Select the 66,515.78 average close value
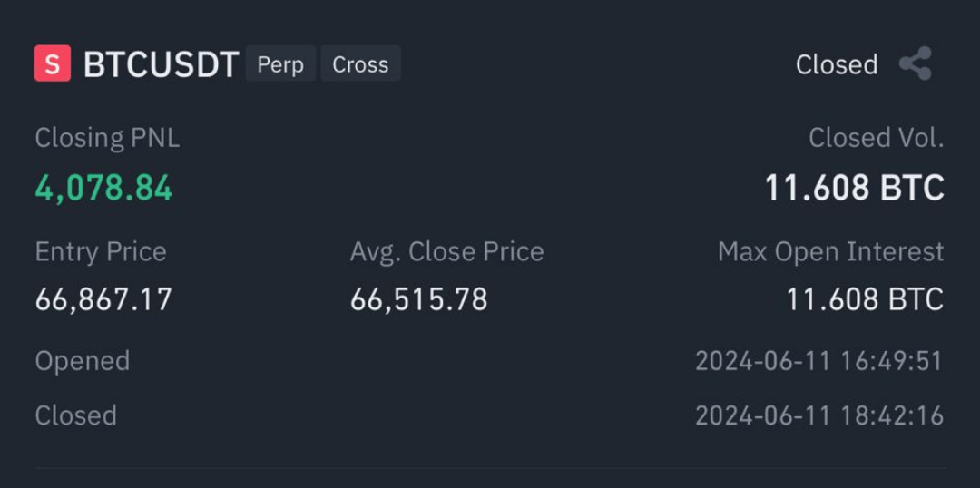 point(418,299)
